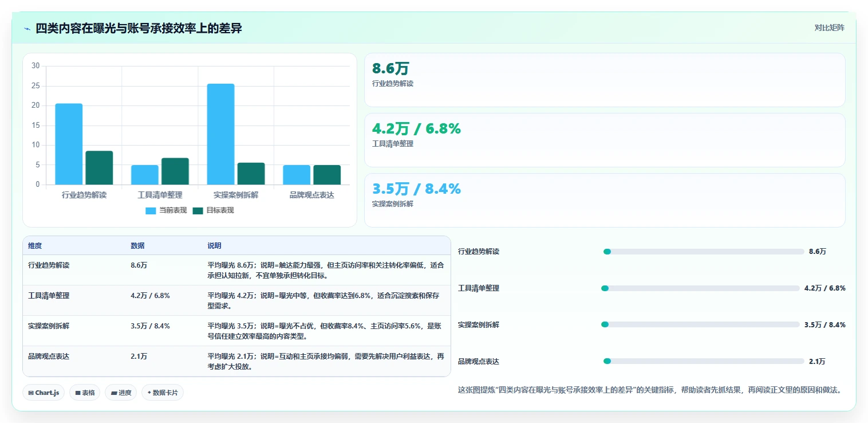Click the 工具清单整理 progress bar
The width and height of the screenshot is (868, 423).
pos(700,288)
